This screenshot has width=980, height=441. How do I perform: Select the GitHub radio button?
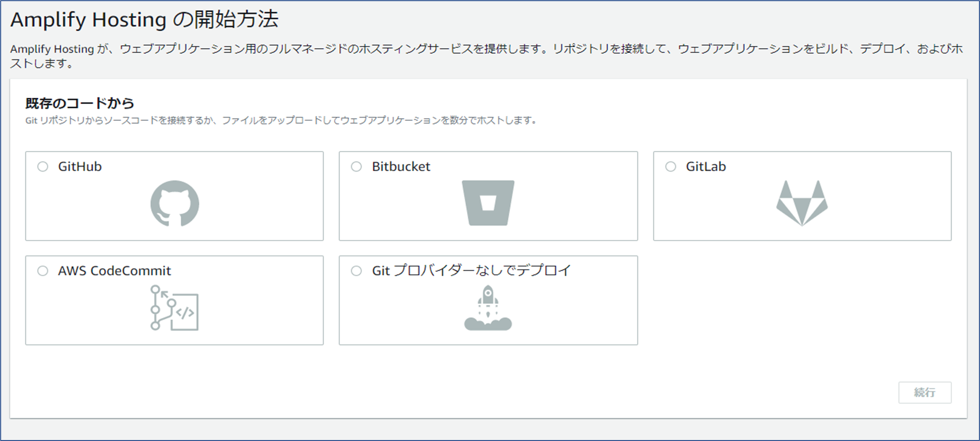click(x=44, y=166)
